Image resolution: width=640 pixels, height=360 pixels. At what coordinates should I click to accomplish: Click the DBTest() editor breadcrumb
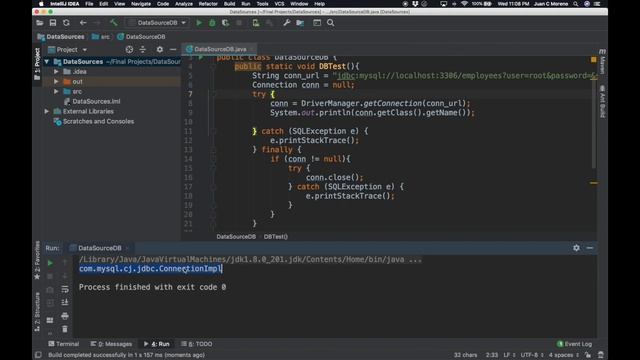276,237
